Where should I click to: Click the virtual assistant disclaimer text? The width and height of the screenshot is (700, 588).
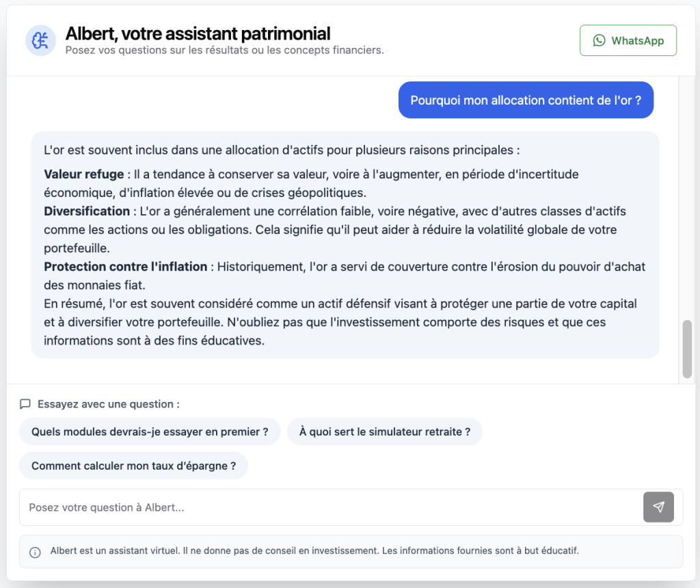coord(314,551)
